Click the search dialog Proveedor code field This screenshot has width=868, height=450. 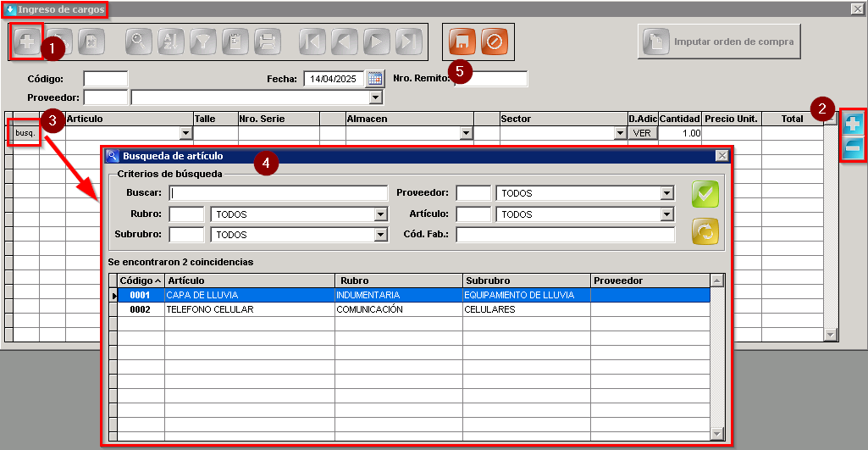(x=474, y=193)
